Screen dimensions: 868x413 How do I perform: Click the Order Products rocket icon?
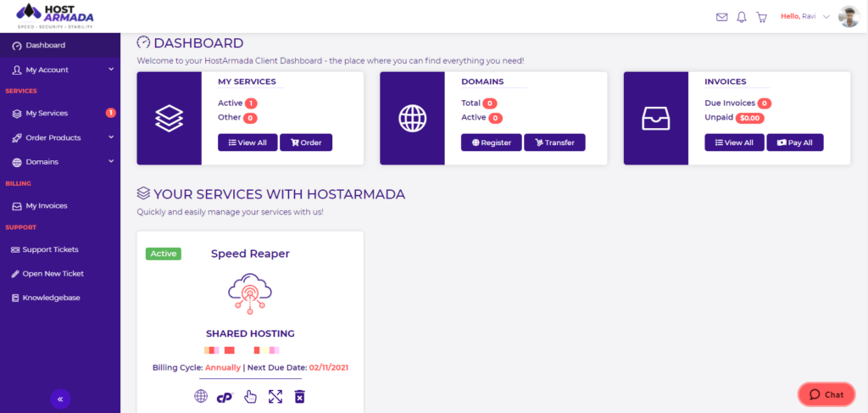point(17,138)
